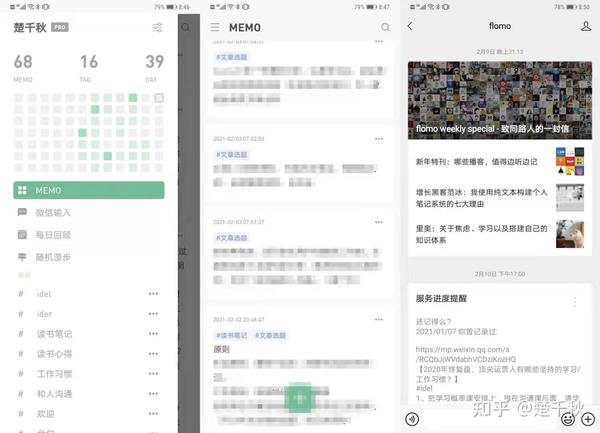Viewport: 600px width, 433px height.
Task: Select the MEMO item in sidebar
Action: tap(89, 190)
